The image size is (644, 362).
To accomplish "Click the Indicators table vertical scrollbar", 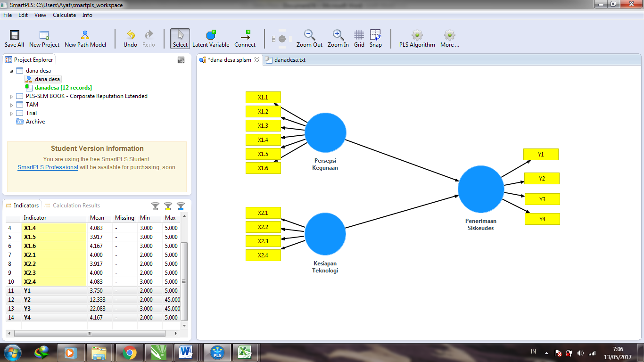I will point(184,281).
